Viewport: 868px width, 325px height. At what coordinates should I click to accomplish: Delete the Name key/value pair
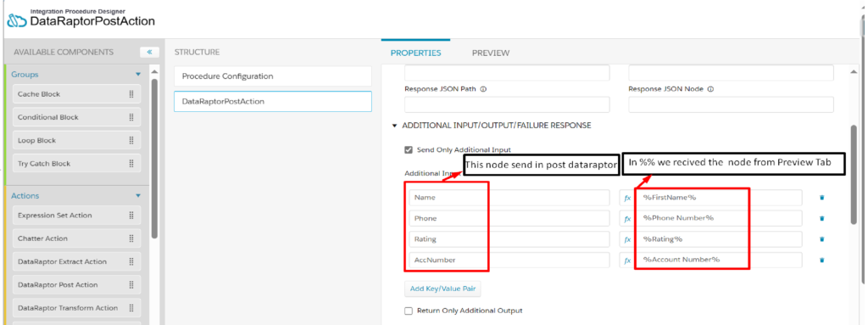(822, 198)
